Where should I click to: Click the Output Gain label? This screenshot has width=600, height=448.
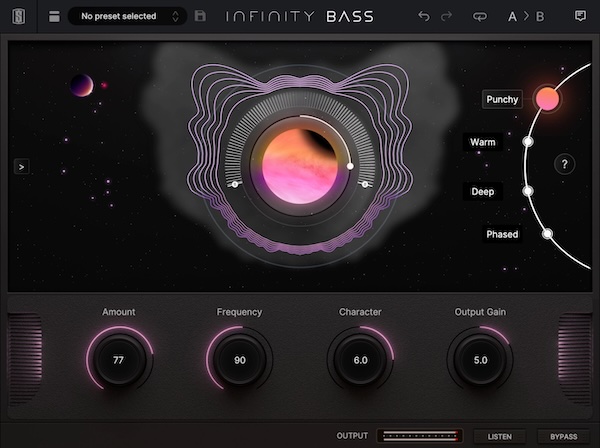click(x=480, y=312)
